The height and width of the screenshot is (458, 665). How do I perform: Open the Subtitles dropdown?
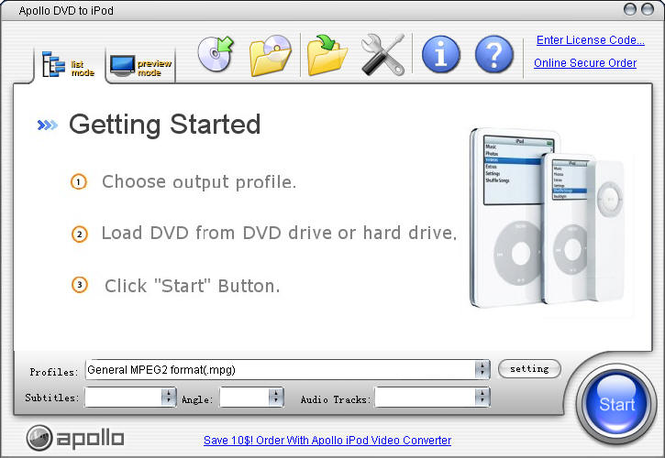pyautogui.click(x=168, y=397)
